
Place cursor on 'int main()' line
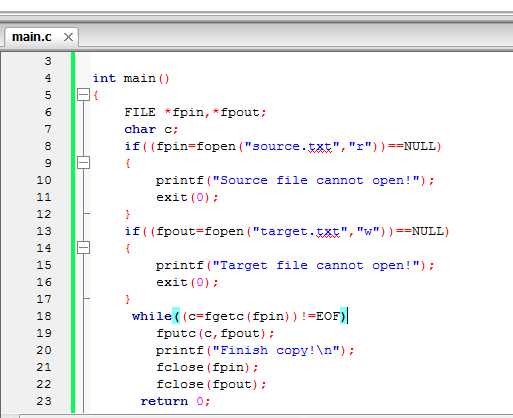coord(131,79)
